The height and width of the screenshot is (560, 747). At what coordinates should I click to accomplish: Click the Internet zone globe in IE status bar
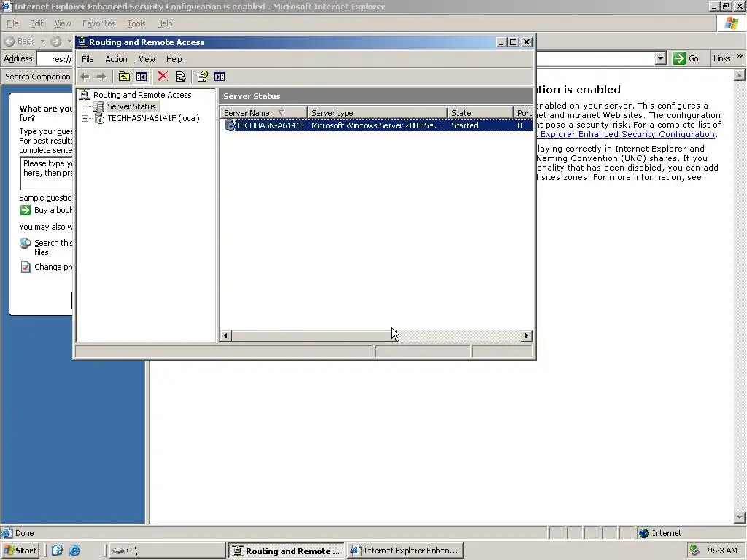pos(643,533)
